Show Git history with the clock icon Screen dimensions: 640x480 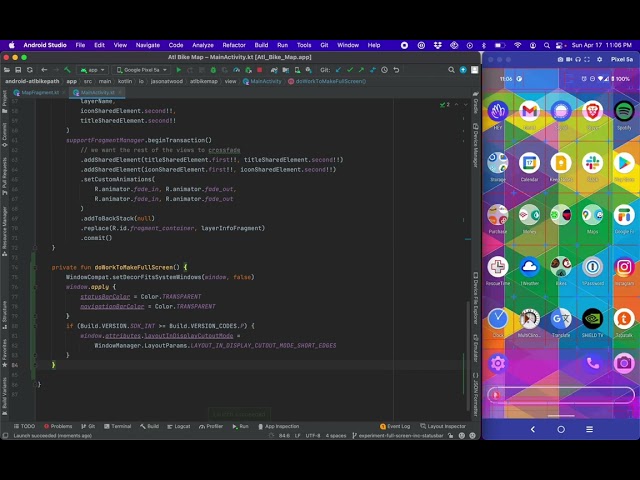tap(384, 70)
